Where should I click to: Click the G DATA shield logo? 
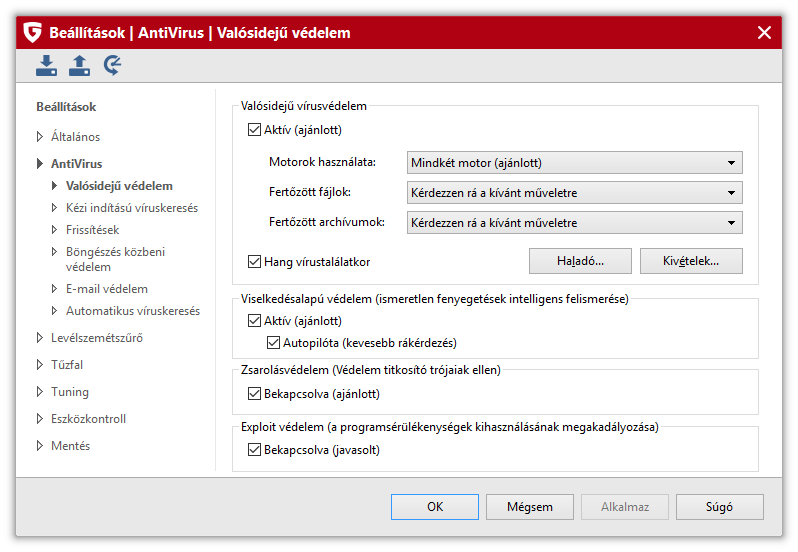coord(32,33)
